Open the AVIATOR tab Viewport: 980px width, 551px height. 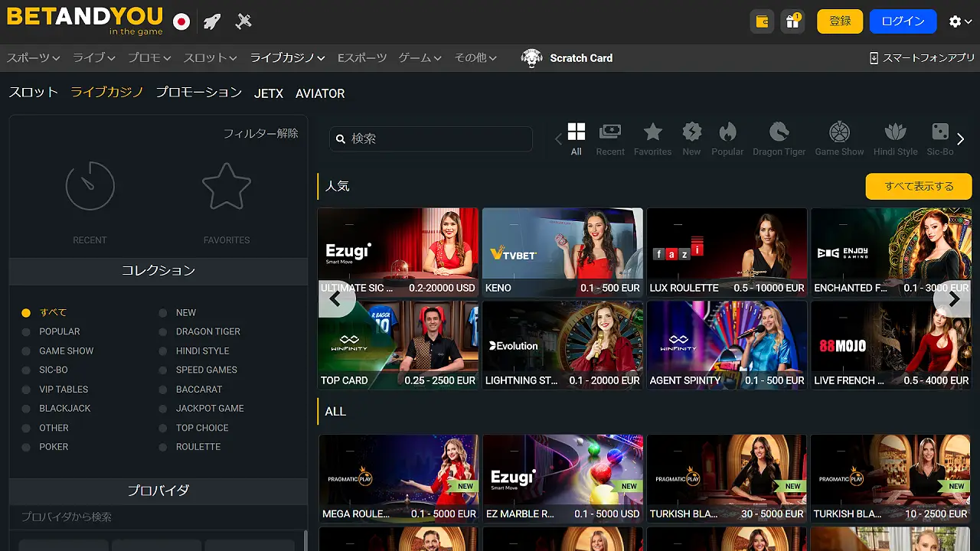320,93
